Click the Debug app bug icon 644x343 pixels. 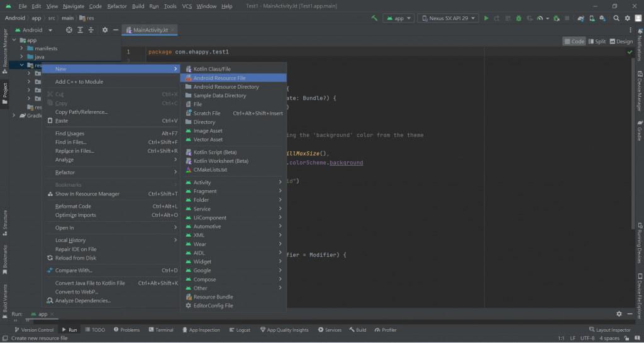tap(519, 18)
